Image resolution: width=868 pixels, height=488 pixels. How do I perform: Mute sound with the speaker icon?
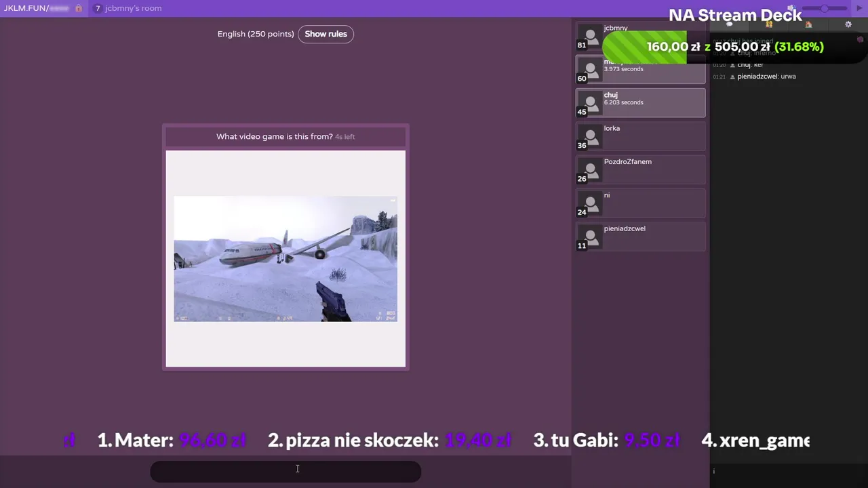tap(792, 8)
